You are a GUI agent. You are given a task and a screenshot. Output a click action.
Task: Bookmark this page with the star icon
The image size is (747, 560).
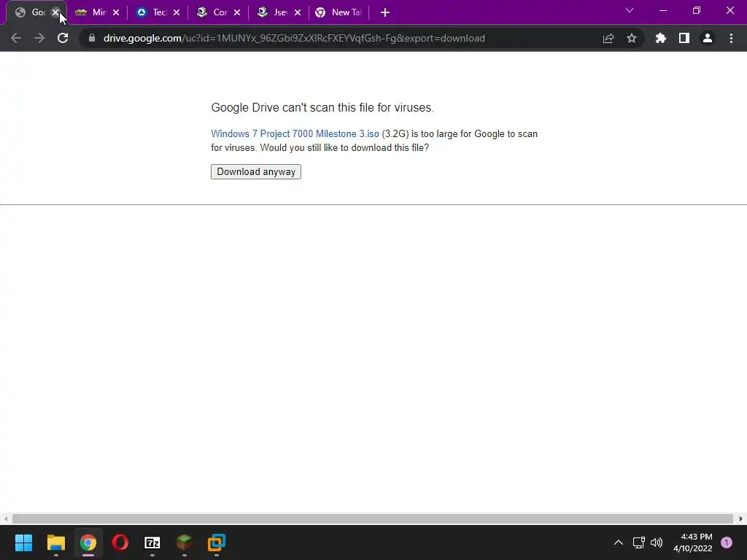[x=632, y=38]
